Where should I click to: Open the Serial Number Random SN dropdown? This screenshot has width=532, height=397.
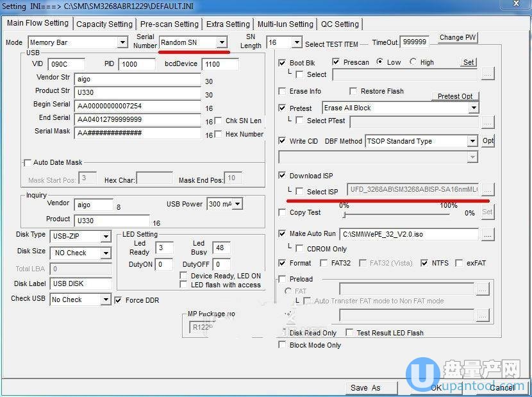coord(221,42)
